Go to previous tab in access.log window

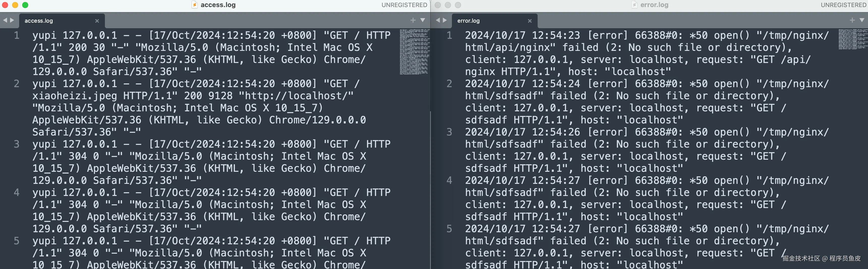(5, 20)
